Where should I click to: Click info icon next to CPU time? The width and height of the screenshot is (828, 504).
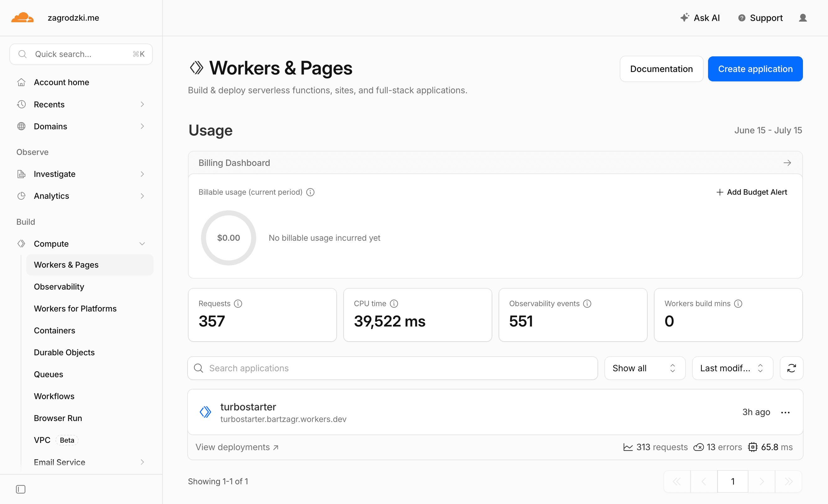394,303
